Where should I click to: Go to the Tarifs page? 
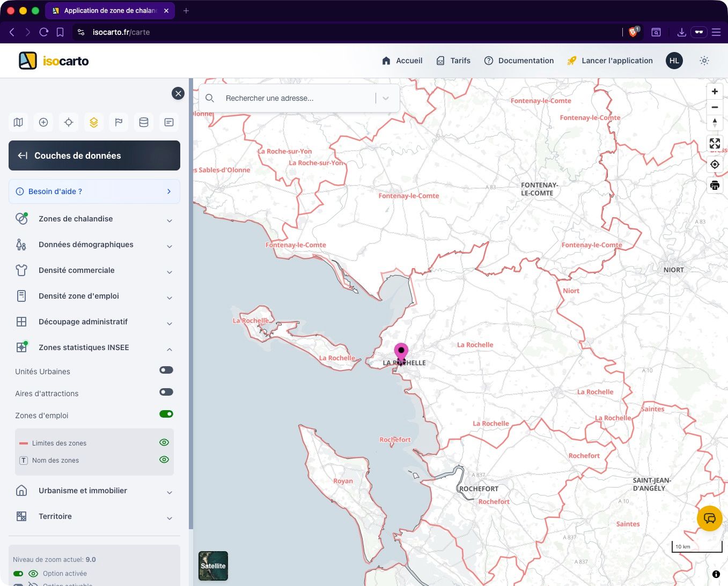pyautogui.click(x=453, y=61)
